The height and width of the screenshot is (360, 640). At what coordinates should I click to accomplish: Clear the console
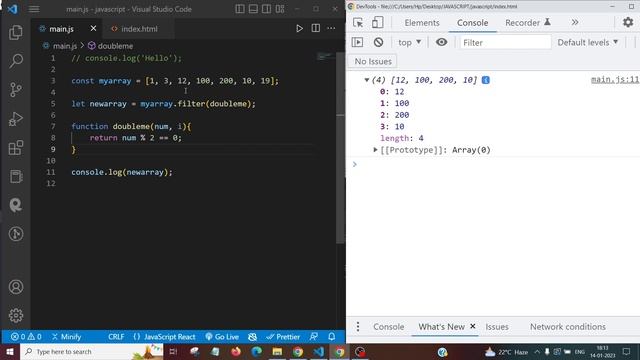(x=378, y=42)
